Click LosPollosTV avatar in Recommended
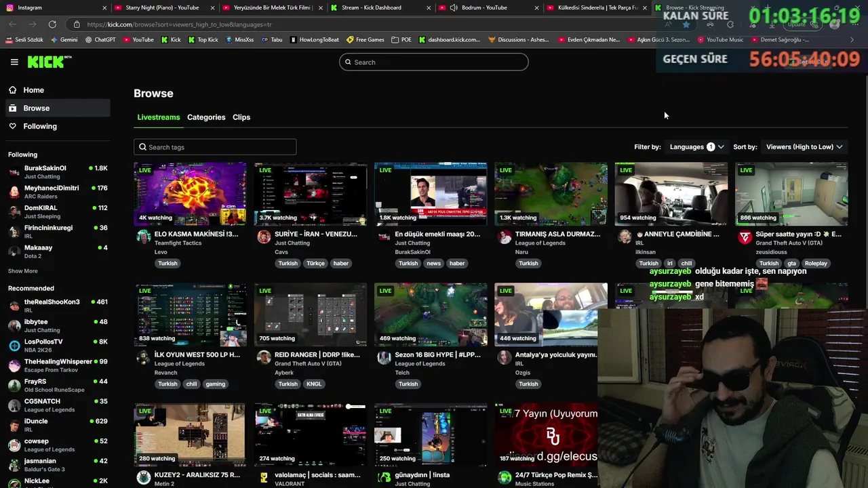 point(14,346)
